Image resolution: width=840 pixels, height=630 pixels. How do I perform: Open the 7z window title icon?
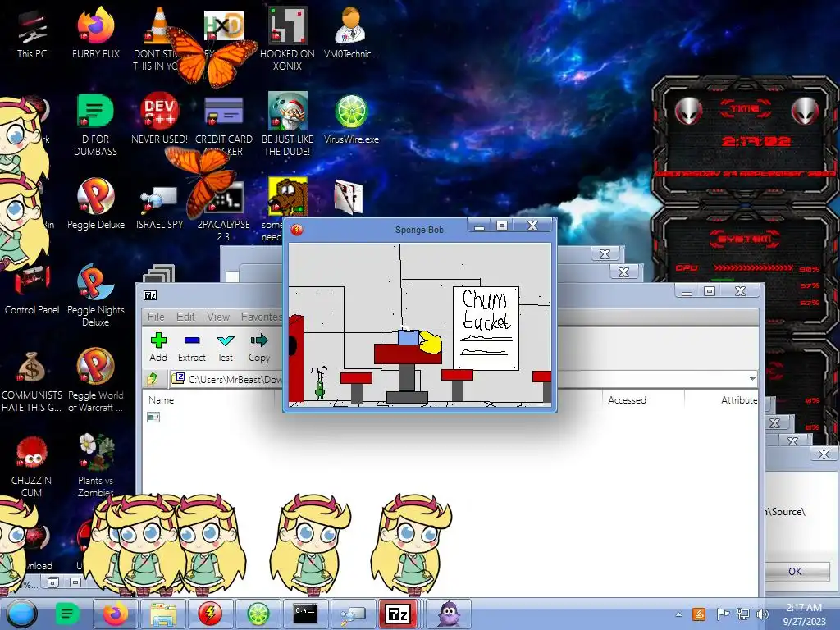coord(150,295)
